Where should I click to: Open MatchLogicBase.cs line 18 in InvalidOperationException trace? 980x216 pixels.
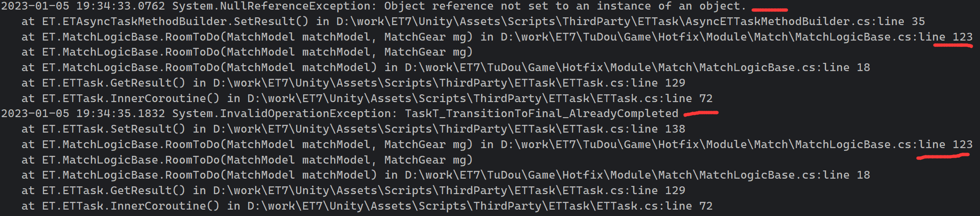click(637, 175)
